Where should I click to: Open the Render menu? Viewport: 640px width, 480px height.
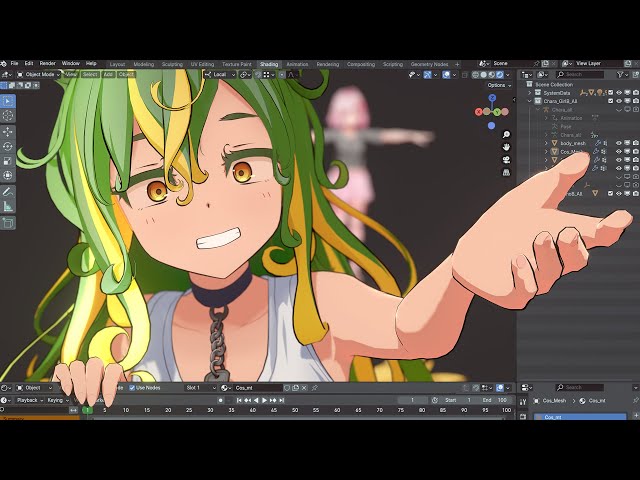coord(47,64)
